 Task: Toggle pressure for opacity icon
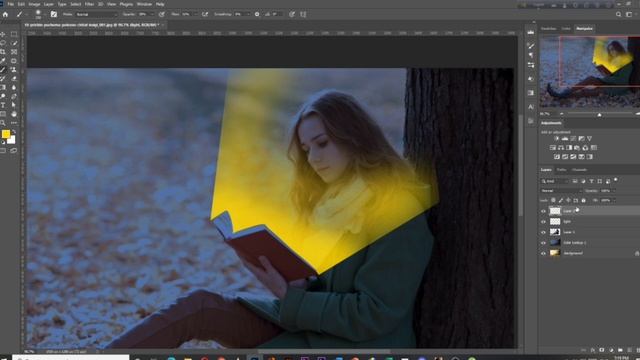coord(162,14)
